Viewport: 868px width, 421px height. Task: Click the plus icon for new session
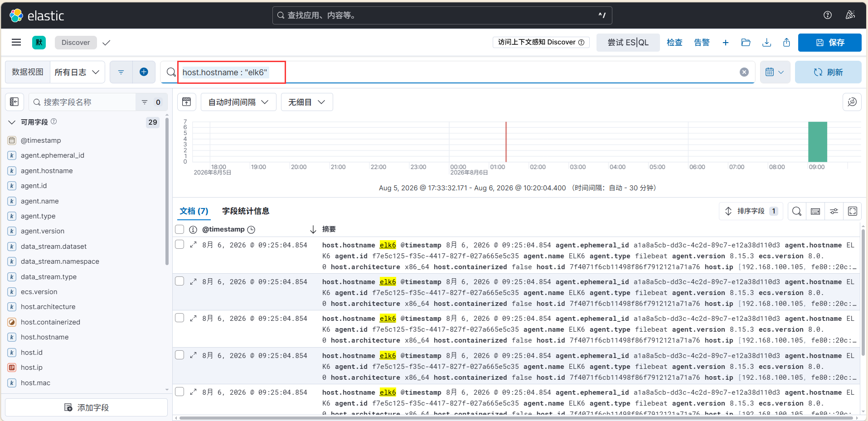click(x=726, y=43)
